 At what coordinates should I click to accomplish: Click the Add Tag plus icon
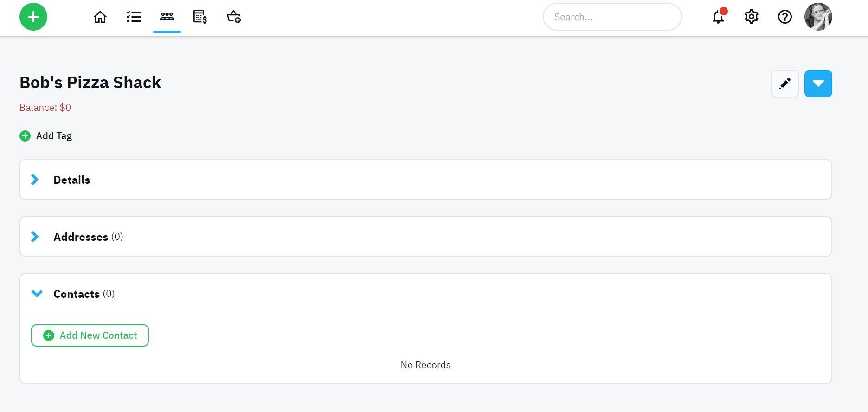[25, 136]
